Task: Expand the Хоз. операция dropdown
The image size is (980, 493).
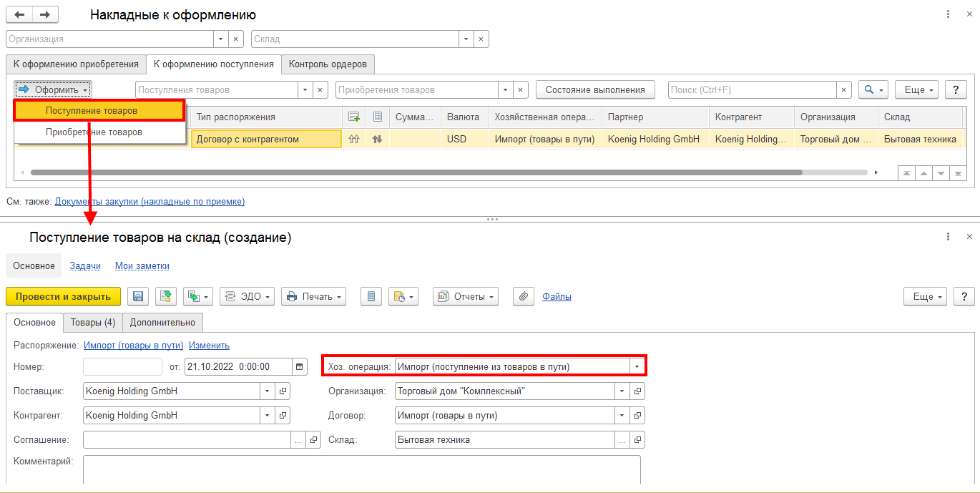Action: tap(637, 366)
